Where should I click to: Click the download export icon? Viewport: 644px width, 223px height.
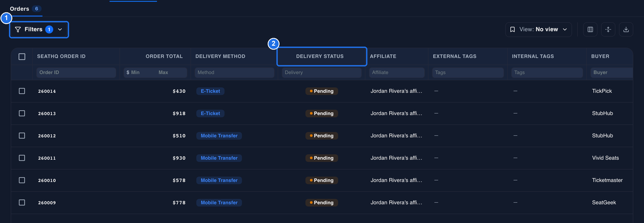[626, 29]
